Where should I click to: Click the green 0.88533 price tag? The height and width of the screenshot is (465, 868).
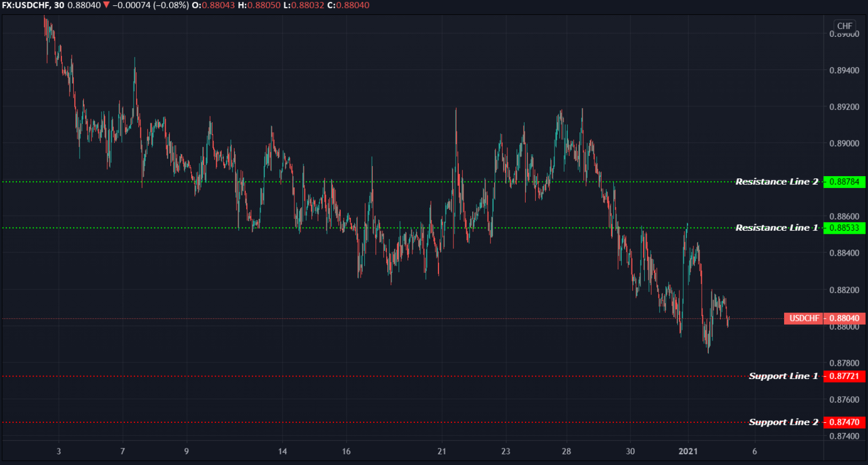pos(844,228)
